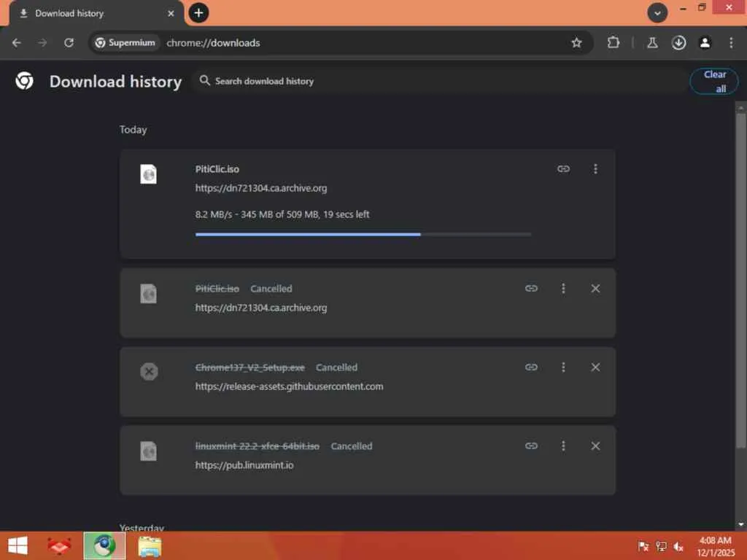
Task: Click the browser back arrow
Action: [x=17, y=43]
